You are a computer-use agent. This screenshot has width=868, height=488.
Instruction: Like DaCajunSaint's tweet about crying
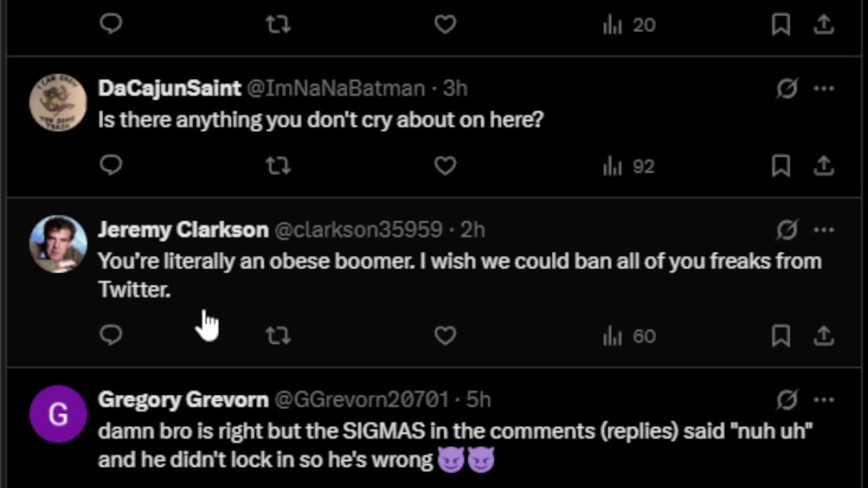point(445,165)
